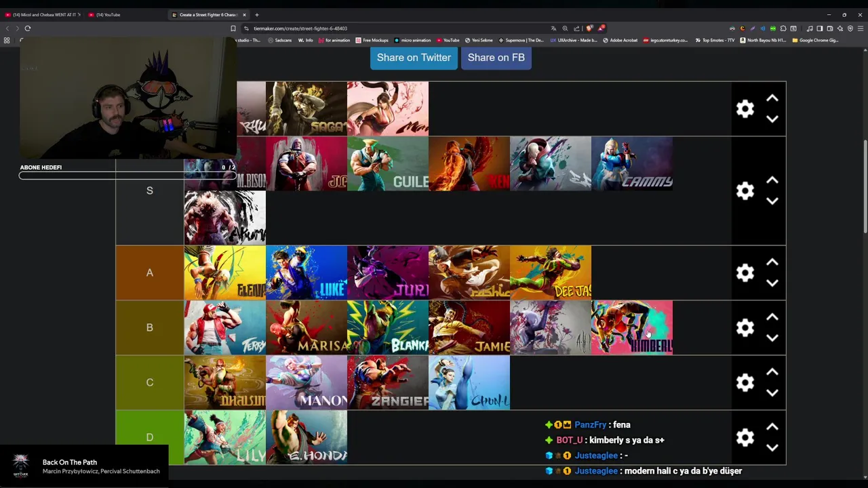Image resolution: width=868 pixels, height=488 pixels.
Task: Reload the current page
Action: coord(28,28)
